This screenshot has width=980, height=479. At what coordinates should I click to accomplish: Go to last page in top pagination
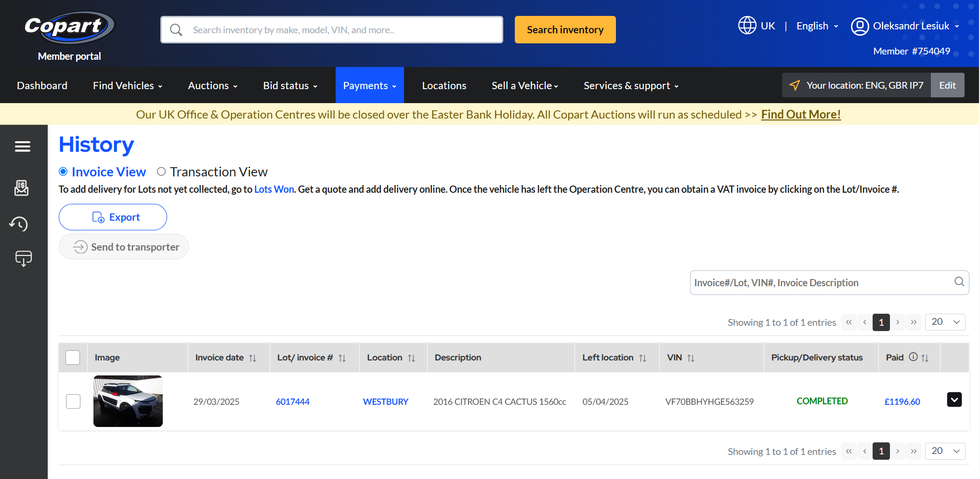point(914,322)
